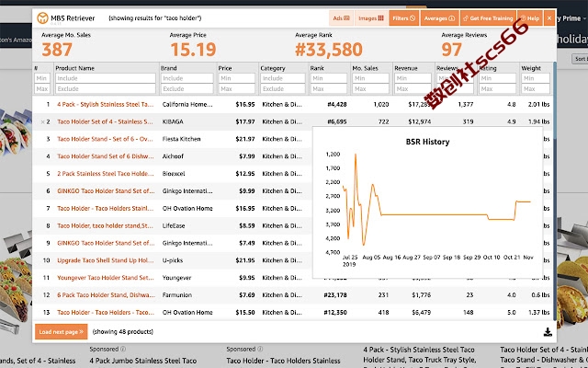Open product 'Taco Holder, taco holder stand,St...'
Viewport: 588px width, 368px height.
point(105,225)
